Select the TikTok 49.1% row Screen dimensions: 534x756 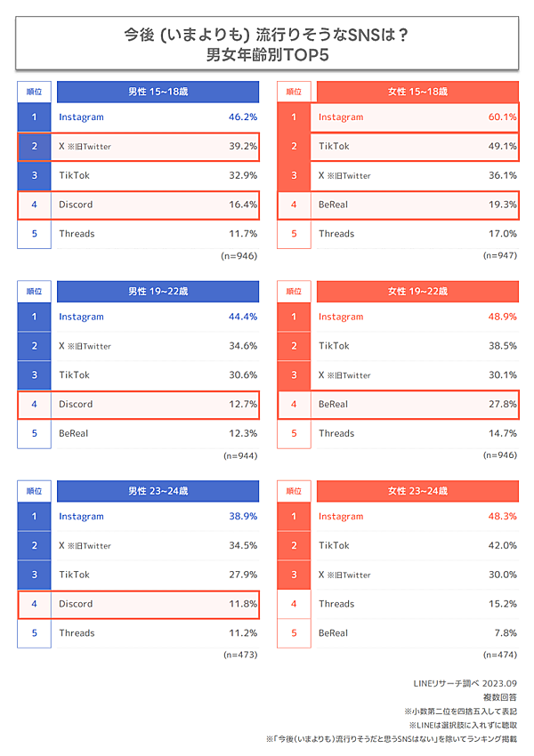pyautogui.click(x=417, y=147)
